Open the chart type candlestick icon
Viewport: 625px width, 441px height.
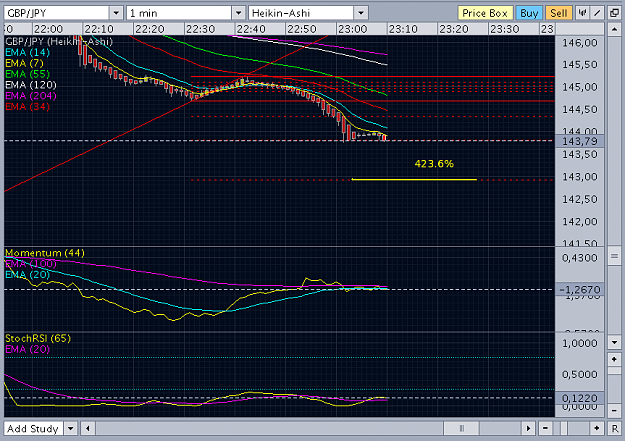pos(582,13)
